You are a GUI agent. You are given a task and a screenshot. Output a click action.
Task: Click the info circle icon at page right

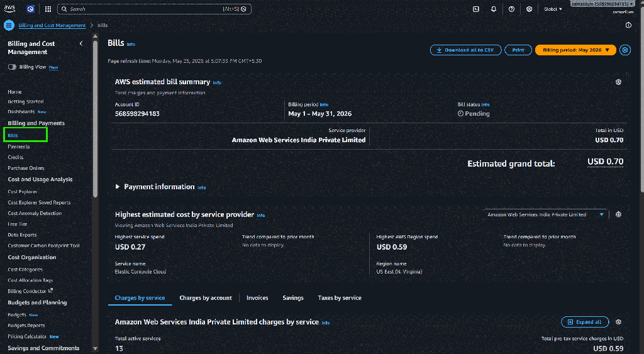click(628, 25)
